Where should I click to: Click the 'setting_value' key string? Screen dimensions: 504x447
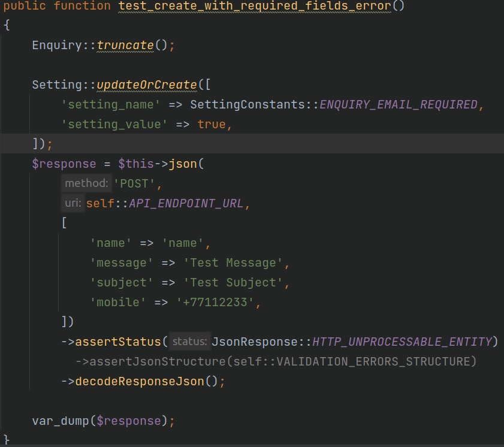(x=114, y=125)
